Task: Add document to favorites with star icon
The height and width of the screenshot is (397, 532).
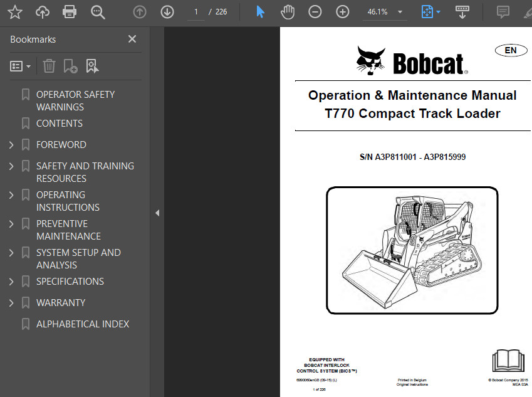Action: coord(15,12)
